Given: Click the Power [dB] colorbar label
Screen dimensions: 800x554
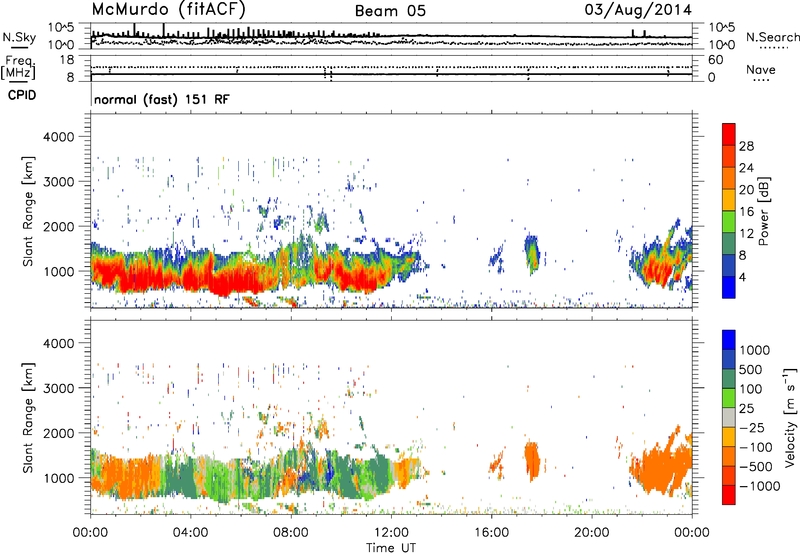Looking at the screenshot, I should (763, 211).
